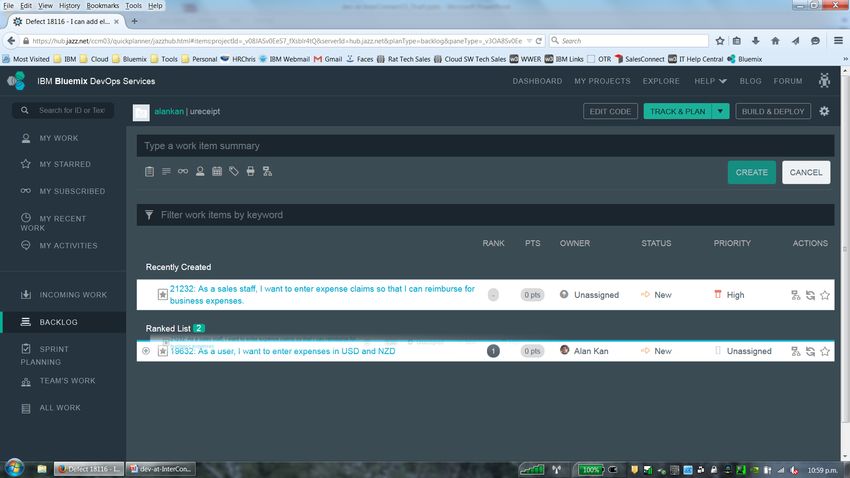Open Sprint Planning in sidebar
Viewport: 850px width, 478px height.
[x=44, y=355]
